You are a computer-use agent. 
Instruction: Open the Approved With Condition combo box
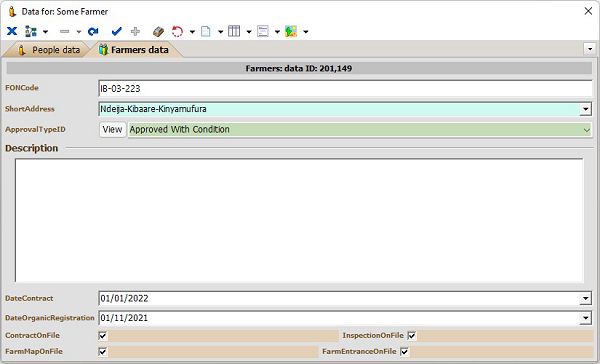360,130
